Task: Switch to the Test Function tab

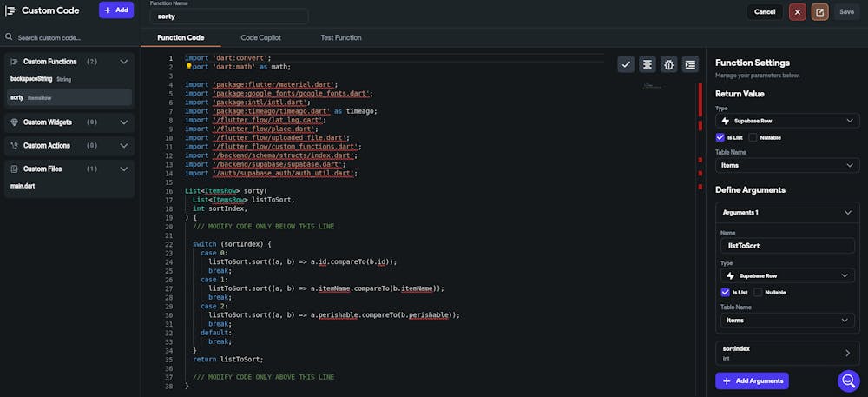Action: [341, 38]
